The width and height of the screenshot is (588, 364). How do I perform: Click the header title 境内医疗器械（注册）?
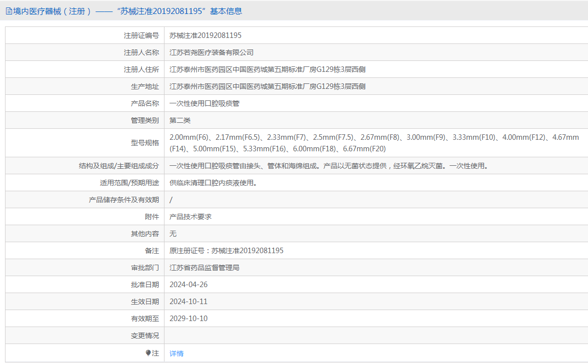(x=52, y=11)
